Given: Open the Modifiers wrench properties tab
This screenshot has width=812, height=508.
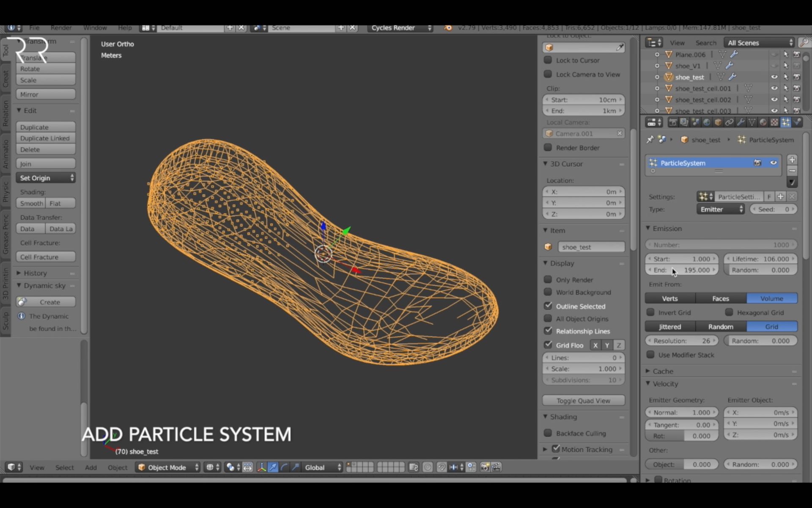Looking at the screenshot, I should (x=741, y=122).
